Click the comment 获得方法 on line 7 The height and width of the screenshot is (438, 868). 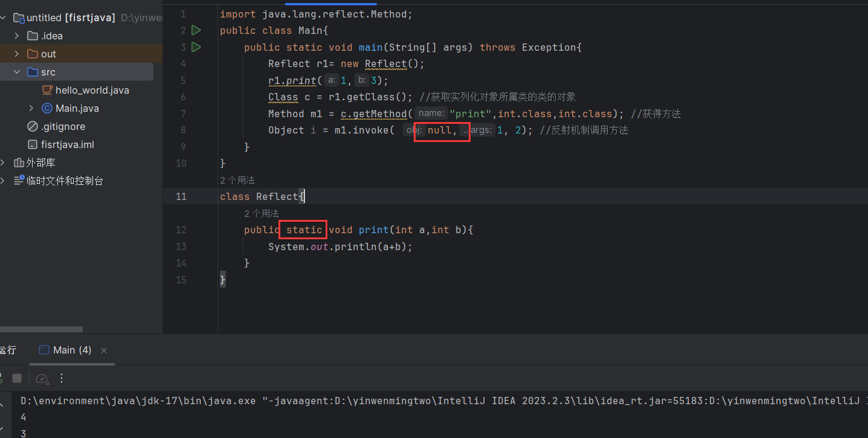(655, 114)
